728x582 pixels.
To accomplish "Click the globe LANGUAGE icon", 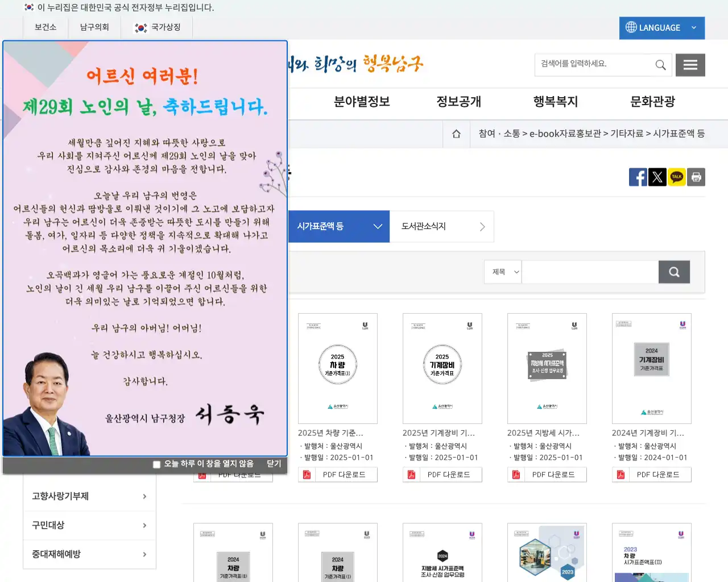I will pyautogui.click(x=631, y=27).
